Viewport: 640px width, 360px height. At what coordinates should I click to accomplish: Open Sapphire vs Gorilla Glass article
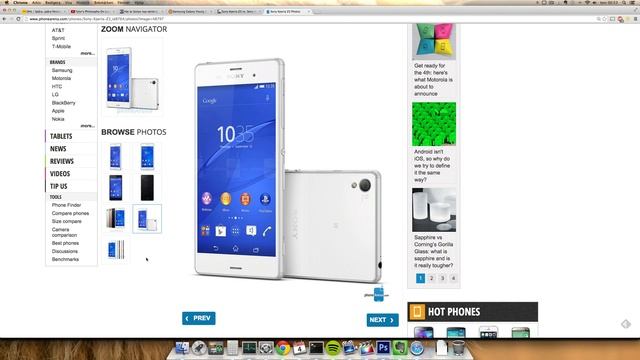tap(433, 251)
